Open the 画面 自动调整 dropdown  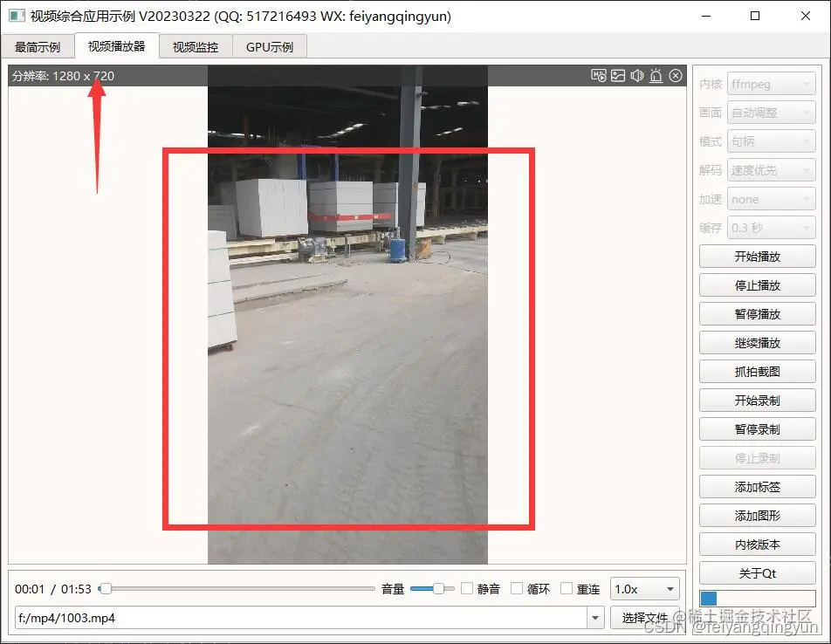(771, 113)
